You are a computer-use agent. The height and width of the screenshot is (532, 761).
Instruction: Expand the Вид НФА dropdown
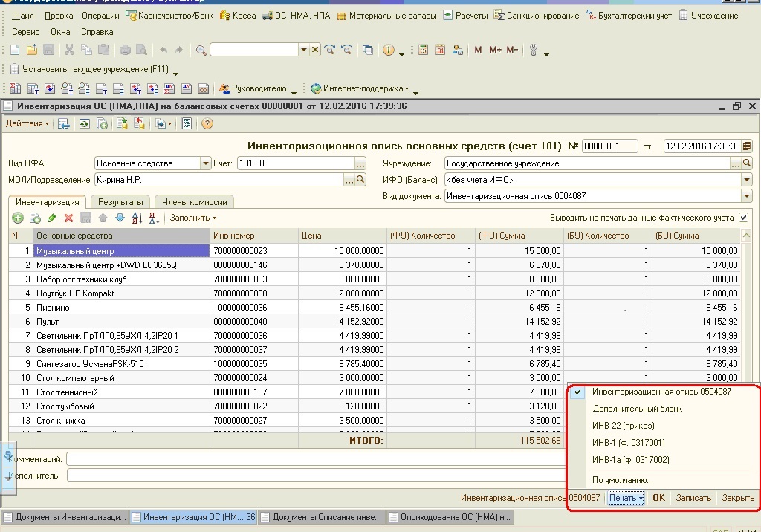pyautogui.click(x=206, y=163)
